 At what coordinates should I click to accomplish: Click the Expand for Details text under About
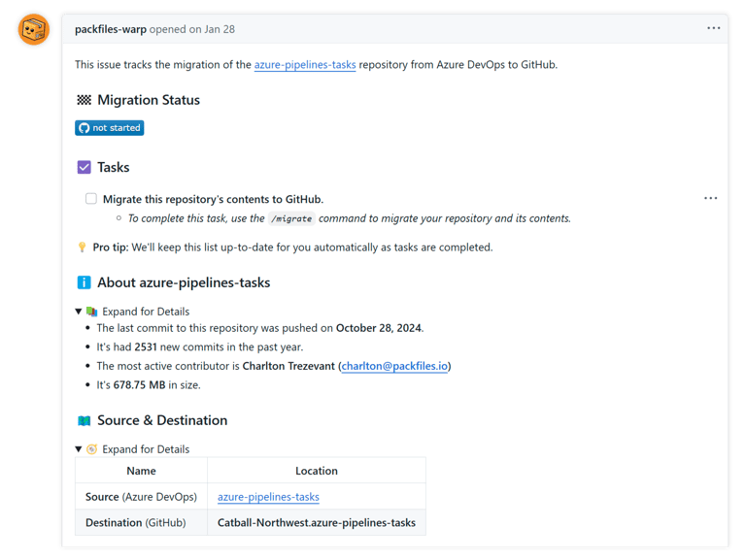(x=146, y=312)
